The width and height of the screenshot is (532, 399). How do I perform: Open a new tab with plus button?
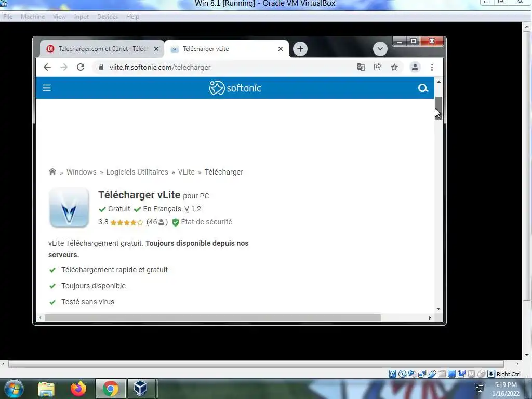tap(300, 49)
